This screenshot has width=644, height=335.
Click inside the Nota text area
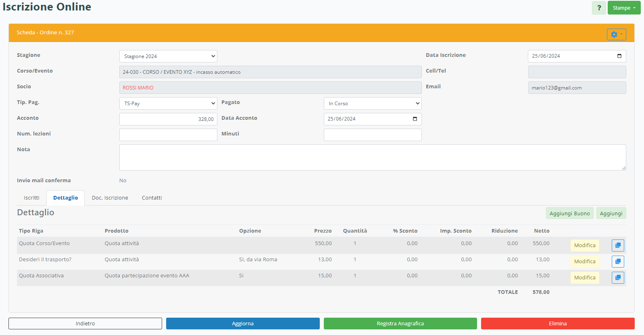[x=372, y=157]
